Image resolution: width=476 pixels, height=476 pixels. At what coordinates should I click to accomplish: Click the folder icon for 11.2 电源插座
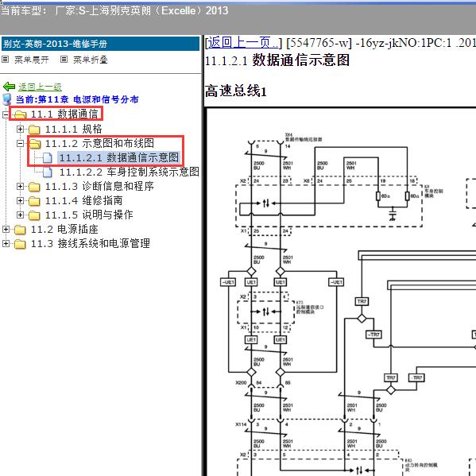pyautogui.click(x=20, y=230)
